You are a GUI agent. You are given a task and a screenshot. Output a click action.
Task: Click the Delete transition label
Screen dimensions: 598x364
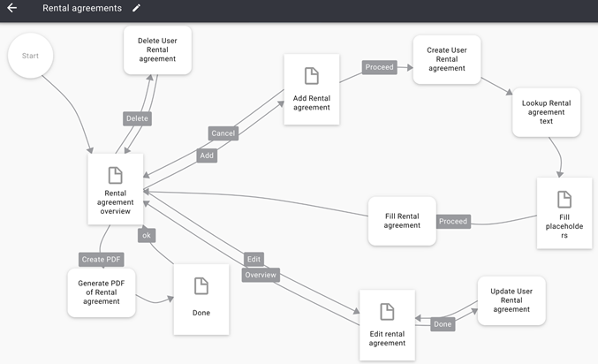137,118
